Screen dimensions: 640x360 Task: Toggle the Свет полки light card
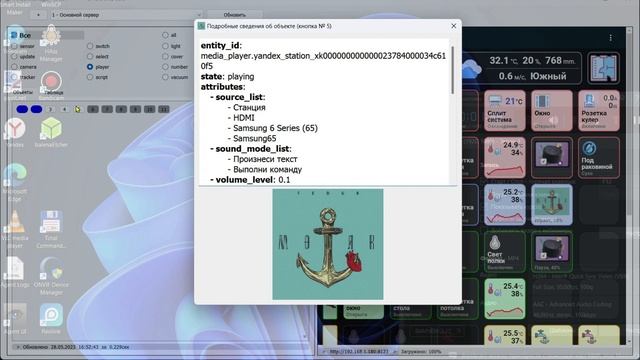[x=505, y=251]
